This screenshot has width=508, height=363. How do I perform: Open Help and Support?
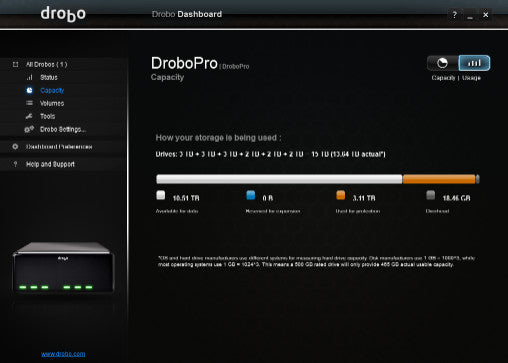click(50, 164)
